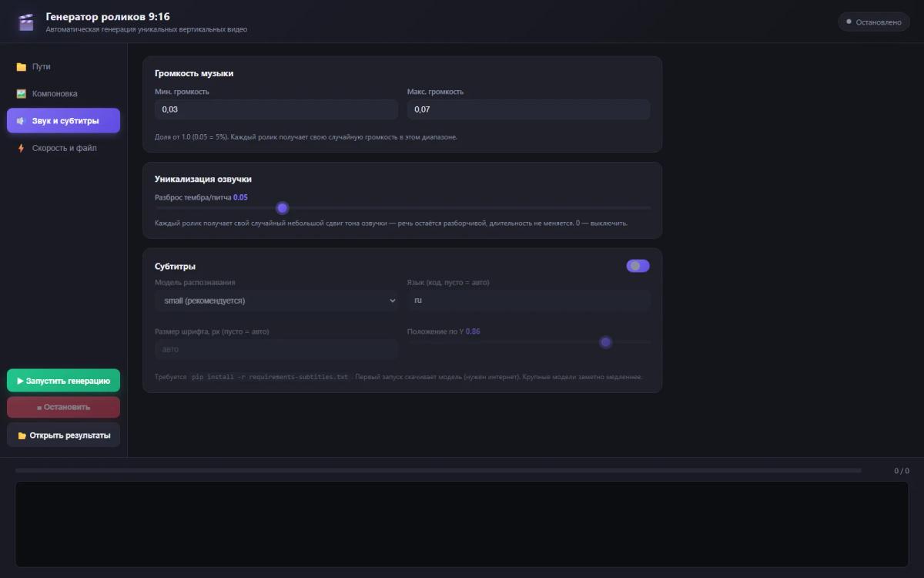Click the Макс. громкость input field
Screen dimensions: 924x578
click(528, 109)
